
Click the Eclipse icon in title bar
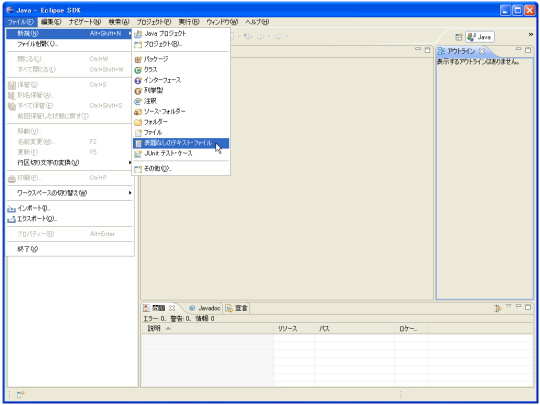click(10, 10)
